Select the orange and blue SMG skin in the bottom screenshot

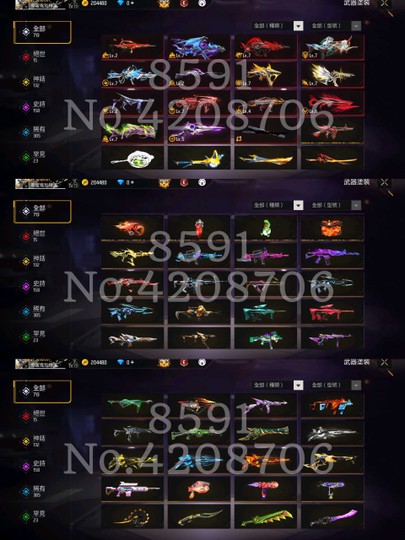[x=332, y=406]
